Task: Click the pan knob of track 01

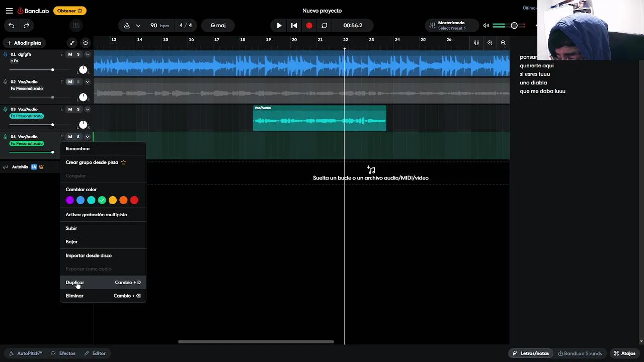Action: click(x=83, y=69)
